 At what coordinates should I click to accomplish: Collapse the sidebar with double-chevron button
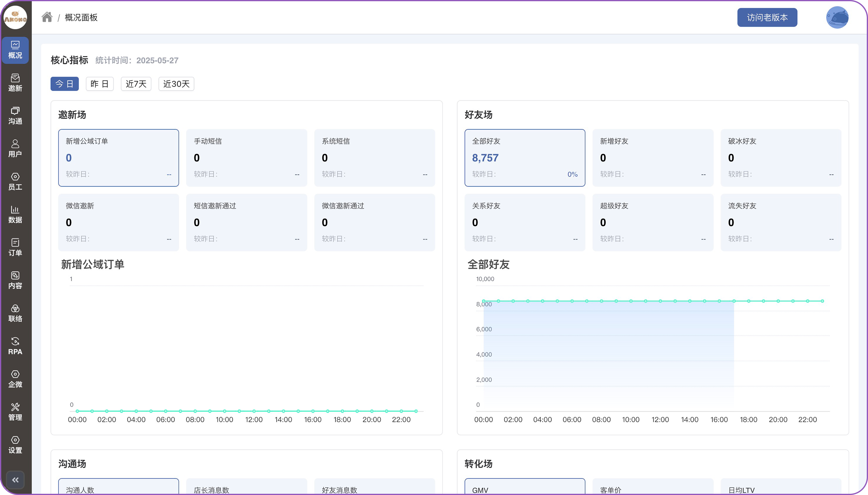(15, 480)
